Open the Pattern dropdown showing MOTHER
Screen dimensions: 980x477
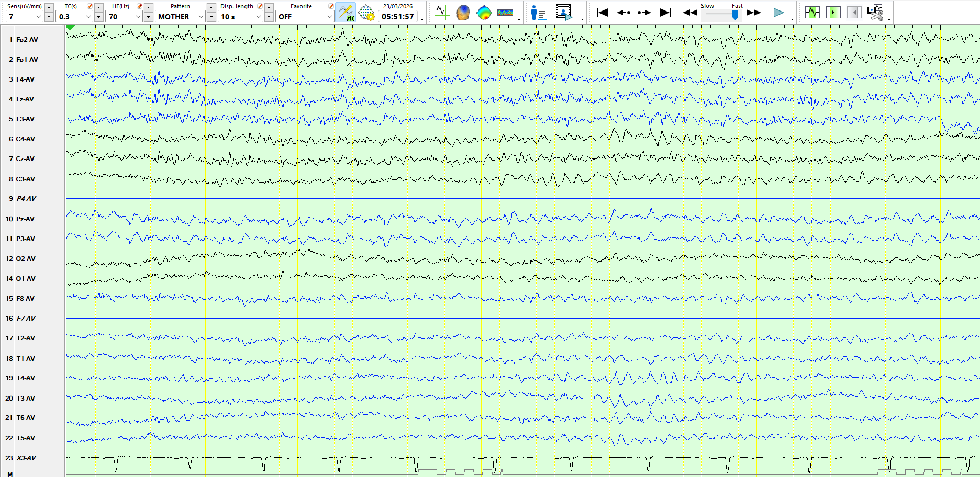[x=180, y=17]
